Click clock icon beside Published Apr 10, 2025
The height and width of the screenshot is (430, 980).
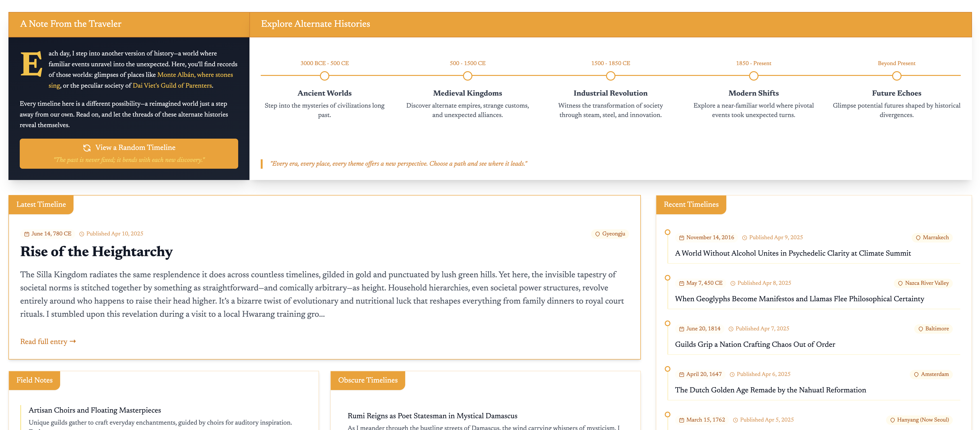pyautogui.click(x=82, y=234)
